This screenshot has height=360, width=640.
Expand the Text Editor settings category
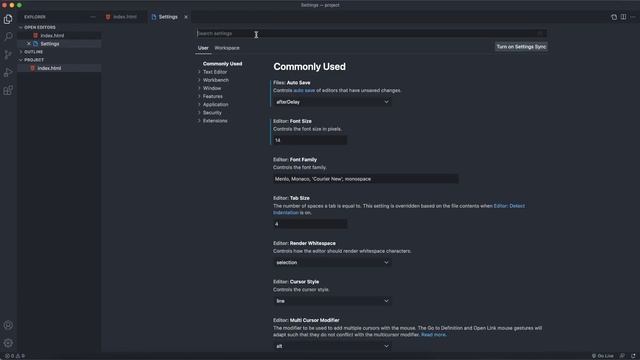point(215,72)
